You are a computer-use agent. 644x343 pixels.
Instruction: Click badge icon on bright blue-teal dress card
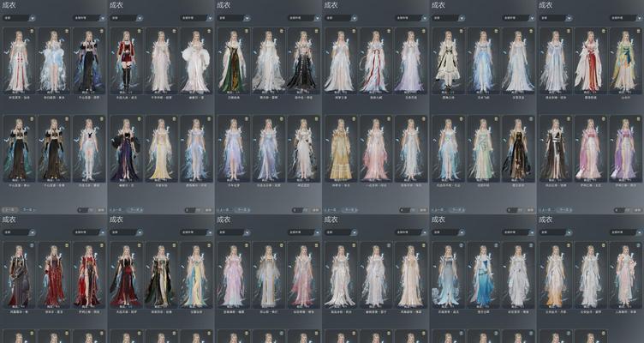(x=497, y=245)
